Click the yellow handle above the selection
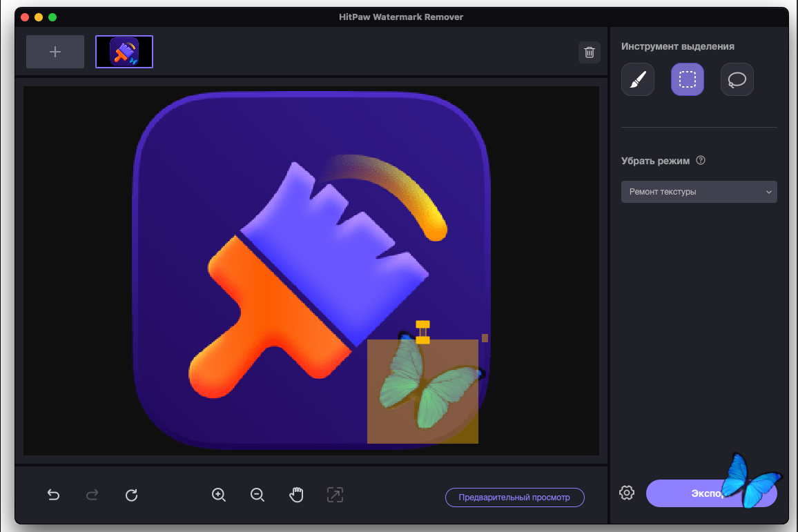 click(422, 331)
